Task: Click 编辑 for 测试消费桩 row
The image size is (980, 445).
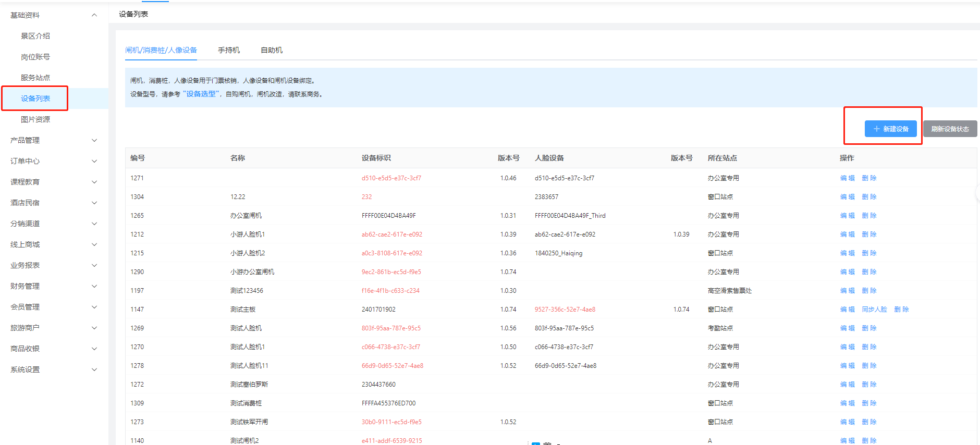Action: pyautogui.click(x=847, y=403)
